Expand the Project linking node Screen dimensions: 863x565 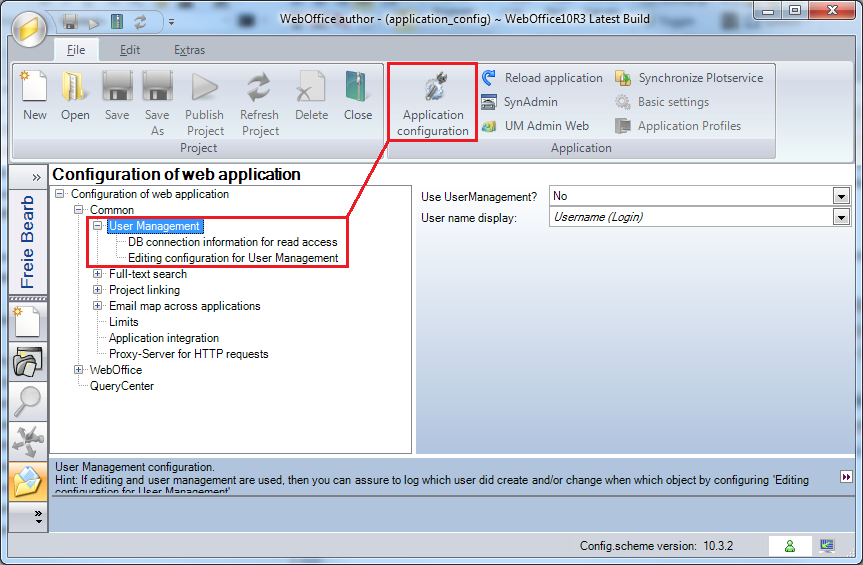(x=97, y=289)
